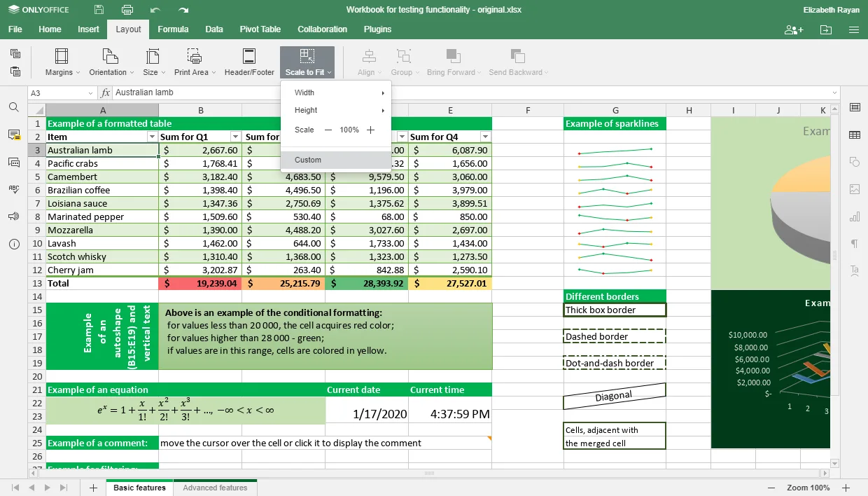Open the View settings hamburger icon
This screenshot has width=868, height=496.
pos(854,29)
